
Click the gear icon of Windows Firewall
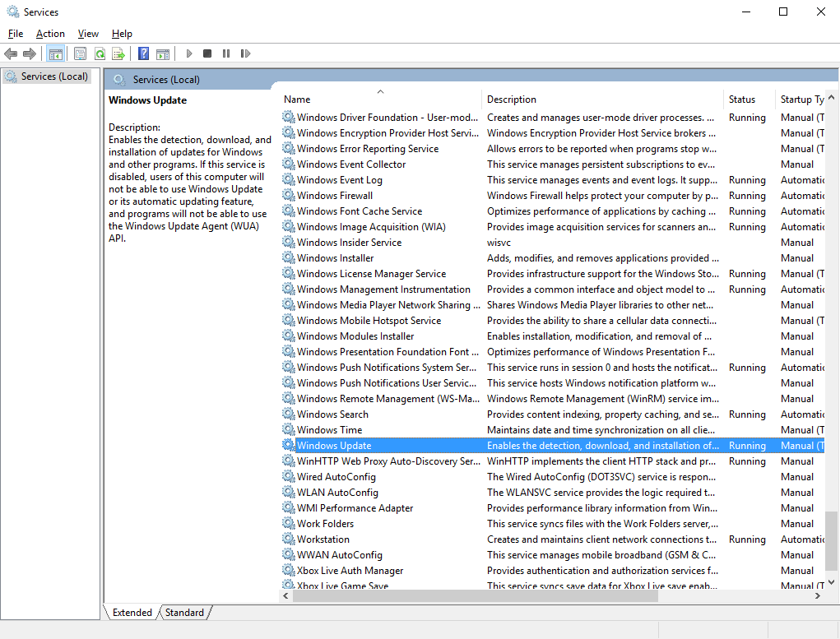[x=289, y=195]
